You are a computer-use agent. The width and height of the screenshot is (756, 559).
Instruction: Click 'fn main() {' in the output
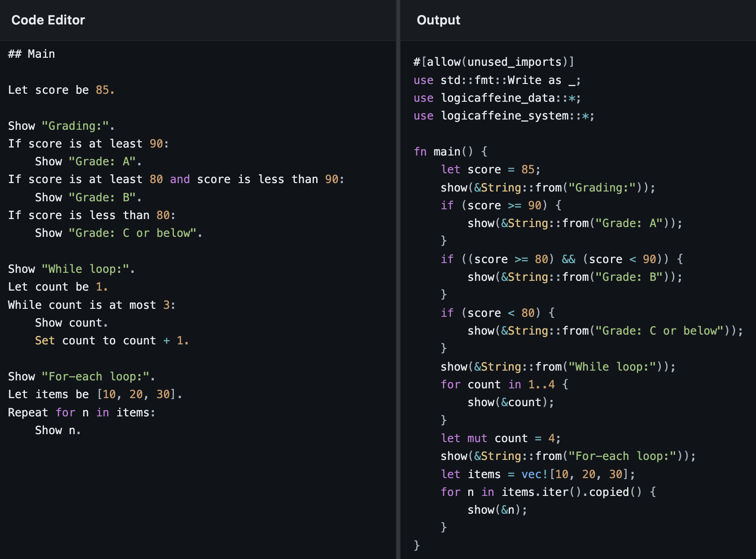450,152
